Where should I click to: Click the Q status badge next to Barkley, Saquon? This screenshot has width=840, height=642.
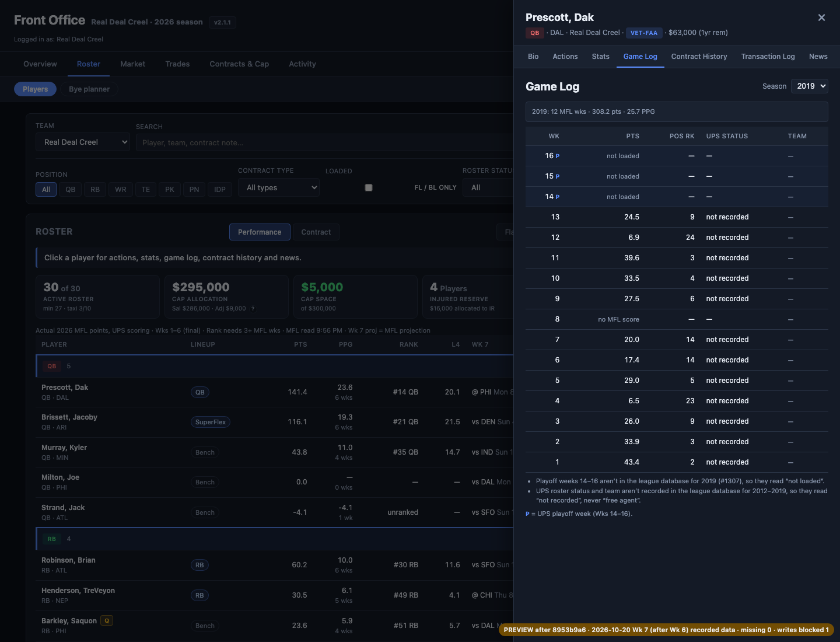pyautogui.click(x=107, y=620)
